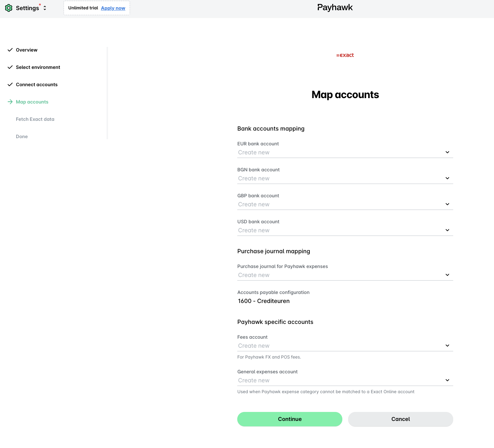Click the BGN bank account field
This screenshot has height=448, width=494.
pos(345,179)
